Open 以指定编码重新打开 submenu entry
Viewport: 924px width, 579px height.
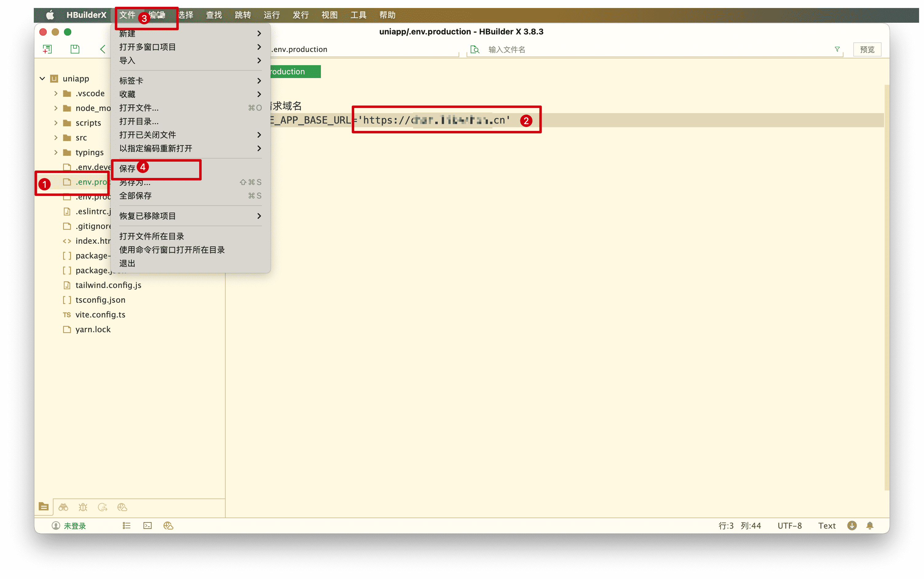click(190, 148)
